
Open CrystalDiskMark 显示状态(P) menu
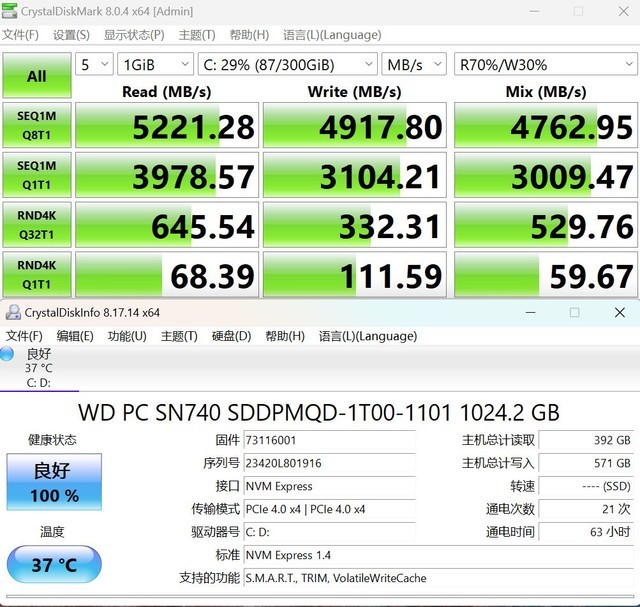[x=134, y=35]
